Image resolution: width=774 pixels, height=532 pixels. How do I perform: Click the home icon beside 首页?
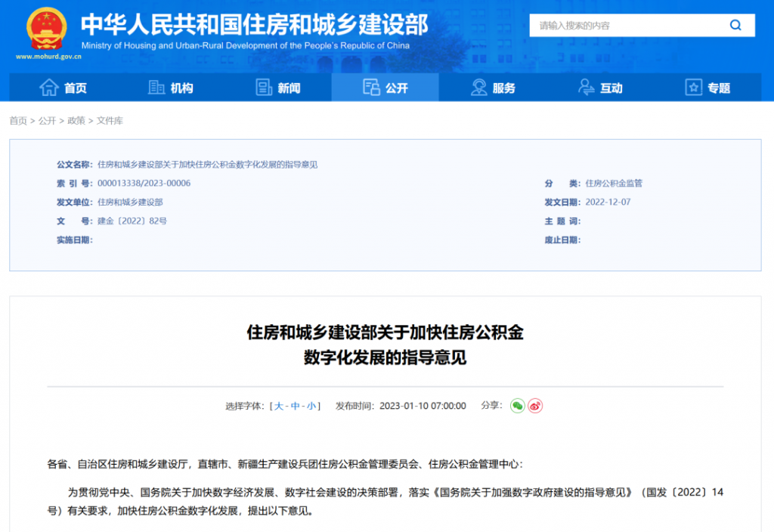49,88
